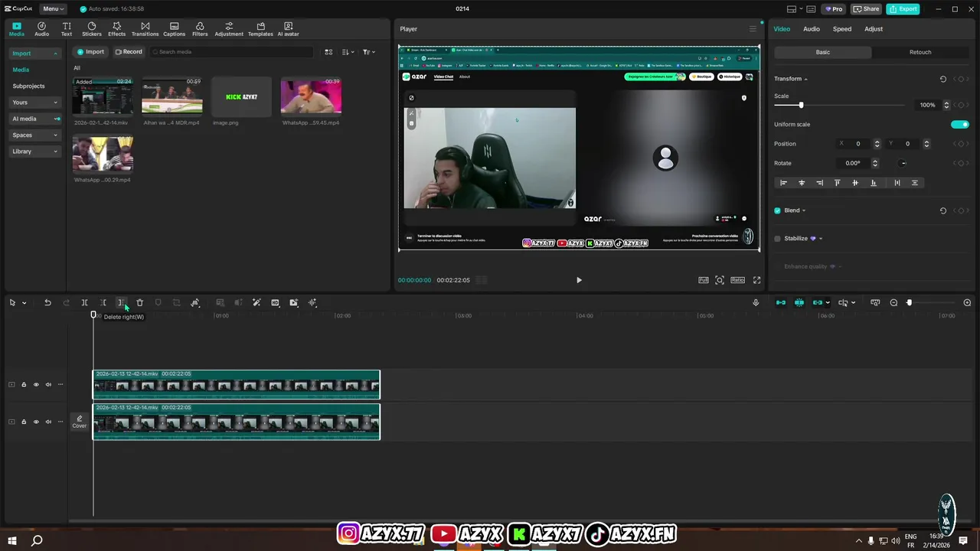Expand the Yours section in sidebar
The height and width of the screenshot is (551, 980).
click(34, 103)
